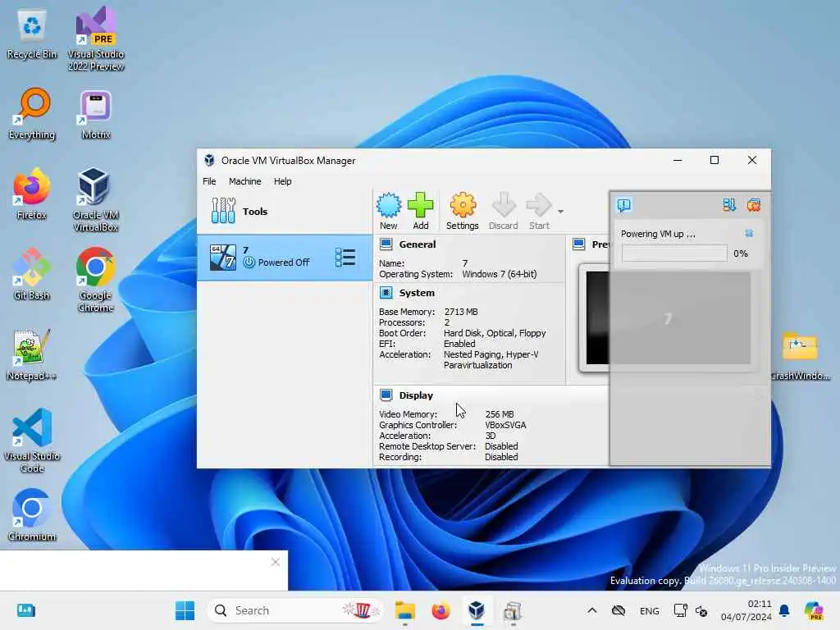840x630 pixels.
Task: Select the Google Chrome desktop icon
Action: (96, 280)
